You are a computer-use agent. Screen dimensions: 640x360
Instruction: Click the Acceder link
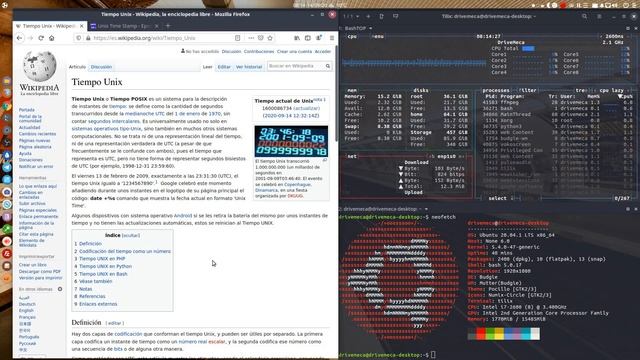pyautogui.click(x=323, y=51)
